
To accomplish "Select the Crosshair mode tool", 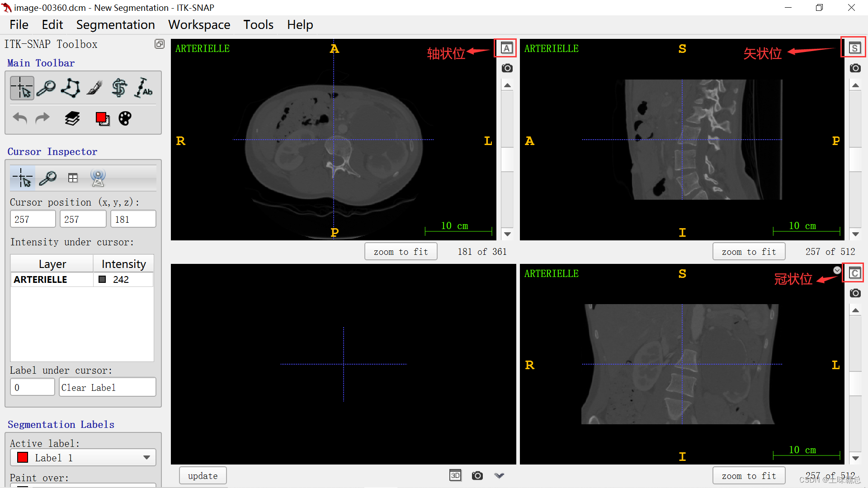I will (x=22, y=88).
